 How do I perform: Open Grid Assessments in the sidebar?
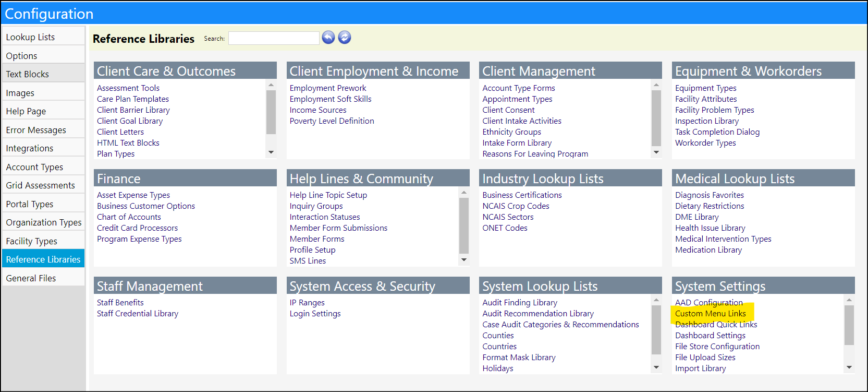point(43,185)
